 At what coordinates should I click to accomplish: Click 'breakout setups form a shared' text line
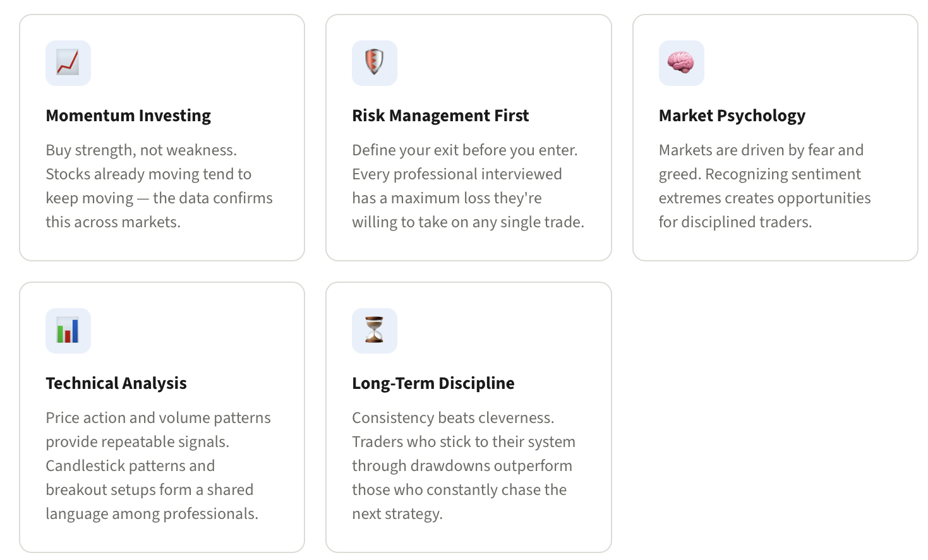click(150, 490)
